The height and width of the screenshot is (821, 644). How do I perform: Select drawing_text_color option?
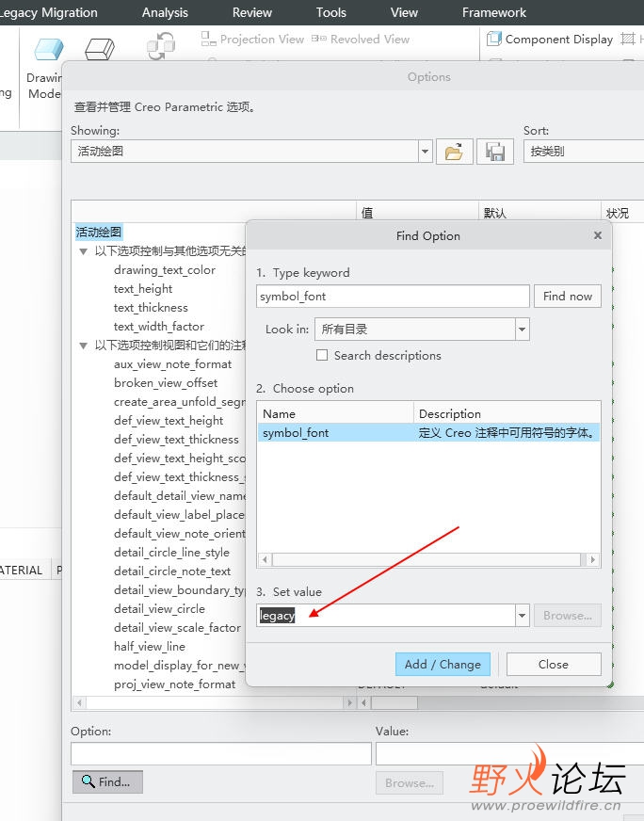tap(165, 270)
